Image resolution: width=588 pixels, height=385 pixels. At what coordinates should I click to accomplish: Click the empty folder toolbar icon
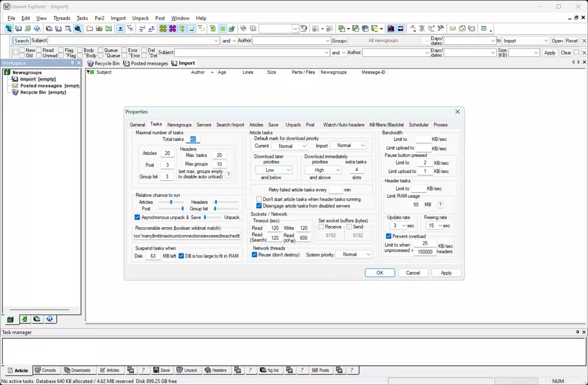[90, 29]
